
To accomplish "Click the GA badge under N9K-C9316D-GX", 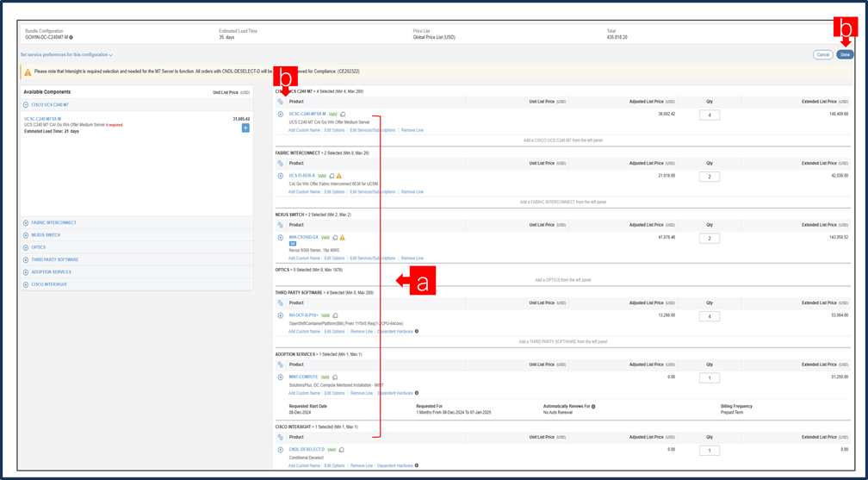I will [x=293, y=244].
